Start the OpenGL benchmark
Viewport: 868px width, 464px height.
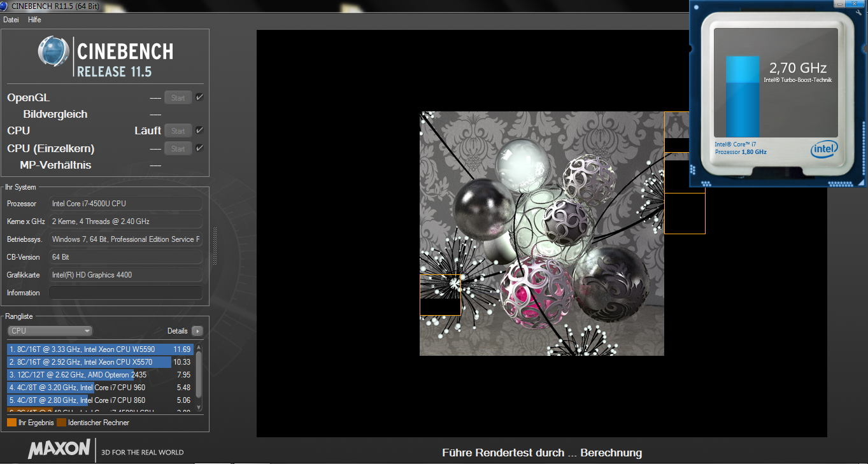pyautogui.click(x=178, y=98)
